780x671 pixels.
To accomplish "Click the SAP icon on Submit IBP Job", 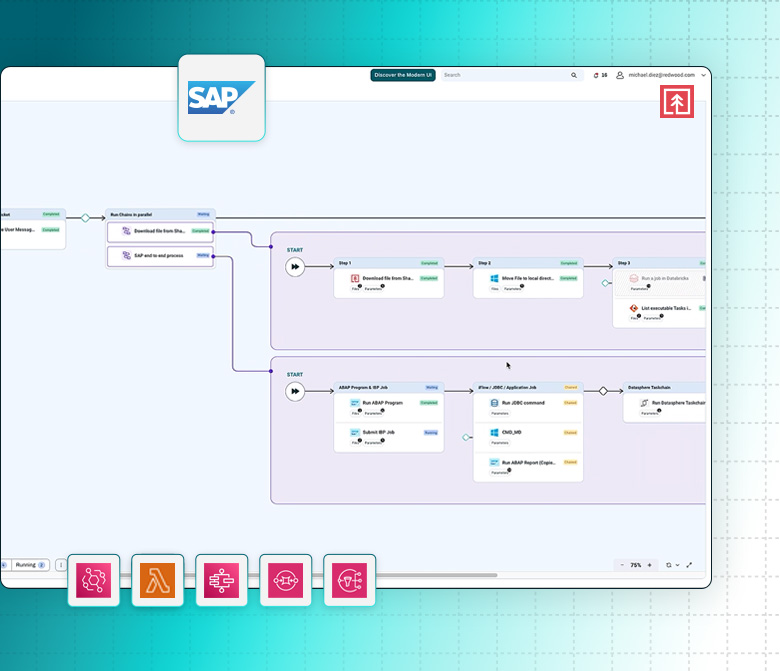I will (355, 432).
